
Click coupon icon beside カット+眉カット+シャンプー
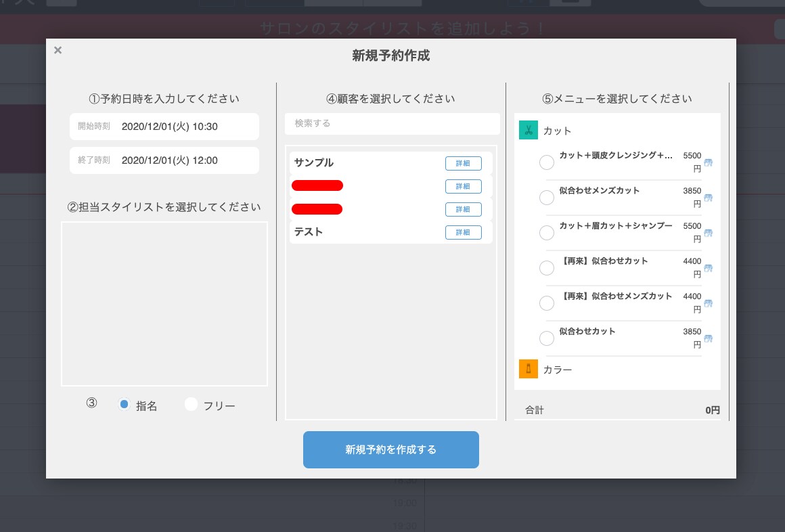click(x=708, y=232)
